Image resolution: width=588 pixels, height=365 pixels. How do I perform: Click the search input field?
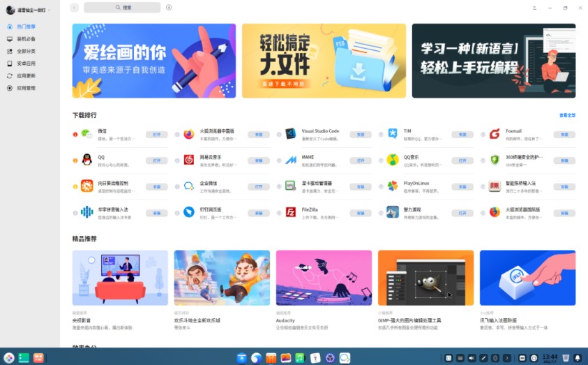point(122,8)
